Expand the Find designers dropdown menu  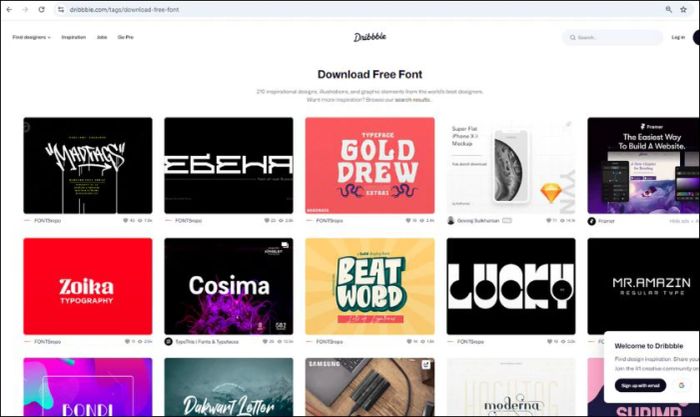pyautogui.click(x=31, y=37)
